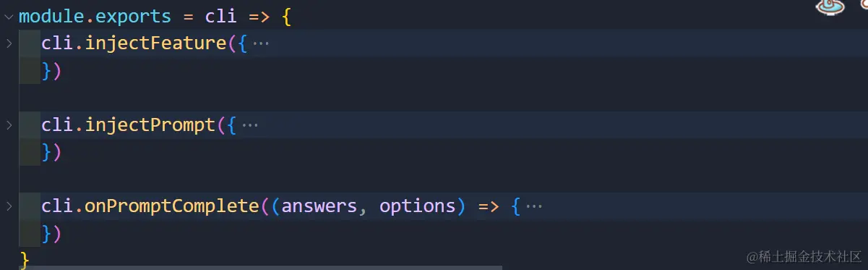Click the cli parameter after the equals sign

pyautogui.click(x=221, y=16)
